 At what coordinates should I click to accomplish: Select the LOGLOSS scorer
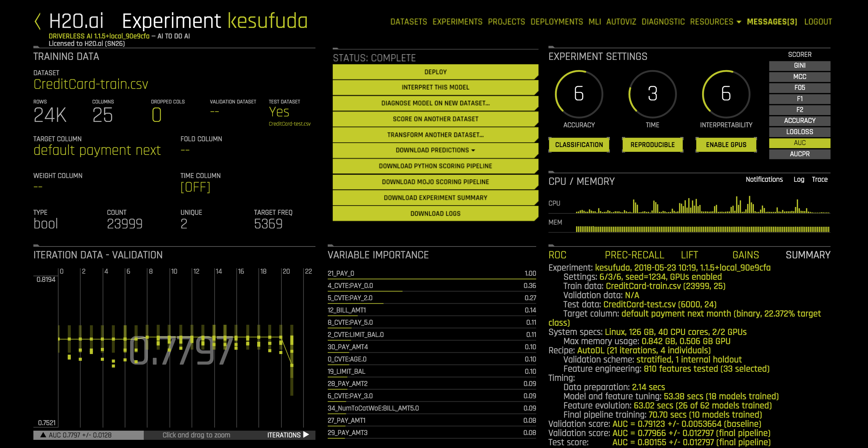(800, 132)
